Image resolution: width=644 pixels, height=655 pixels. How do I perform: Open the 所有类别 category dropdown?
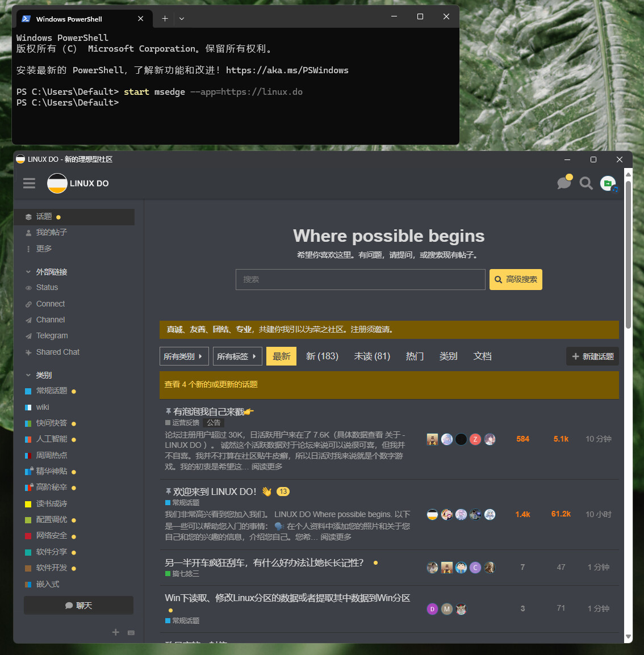[184, 356]
